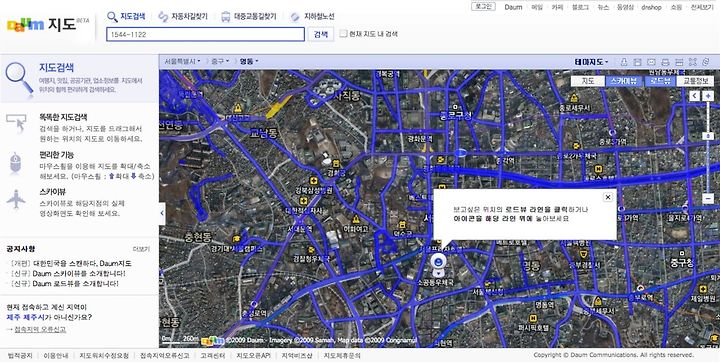Click the 검색 search button
This screenshot has height=362, width=720.
click(321, 34)
